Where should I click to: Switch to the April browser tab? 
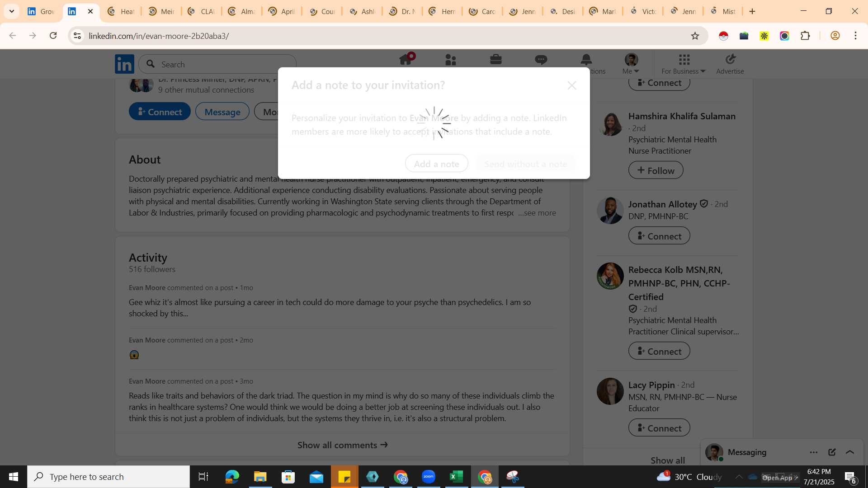click(x=282, y=11)
